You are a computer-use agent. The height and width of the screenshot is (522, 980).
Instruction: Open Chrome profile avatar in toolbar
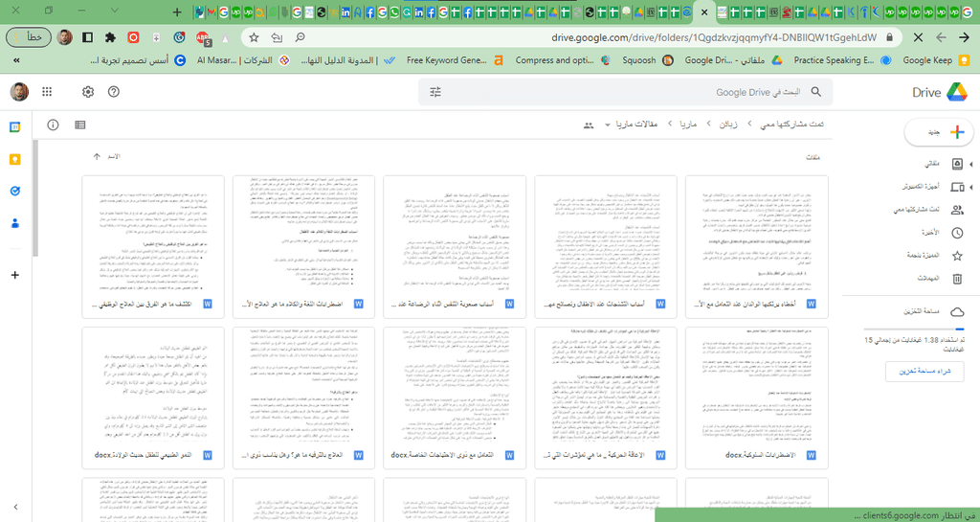point(64,37)
